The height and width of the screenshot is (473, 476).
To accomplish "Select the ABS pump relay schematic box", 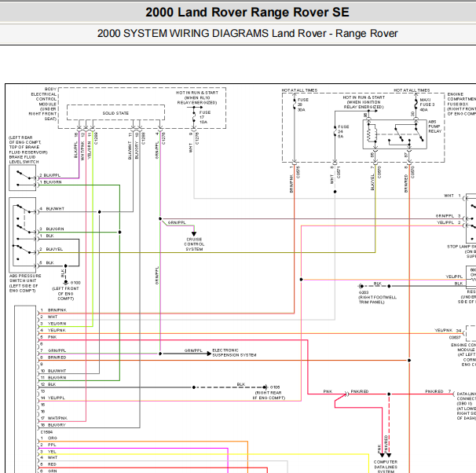I will click(x=394, y=134).
